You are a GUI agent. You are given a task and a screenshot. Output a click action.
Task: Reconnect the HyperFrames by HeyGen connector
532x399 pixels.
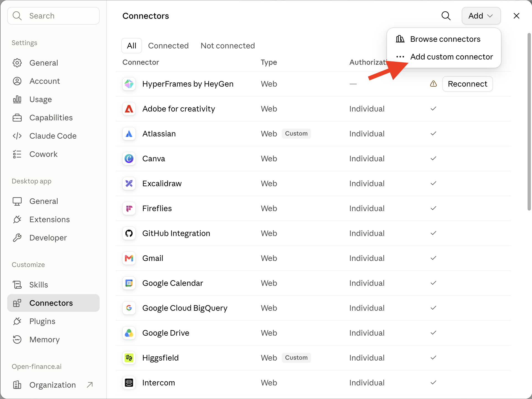point(468,84)
